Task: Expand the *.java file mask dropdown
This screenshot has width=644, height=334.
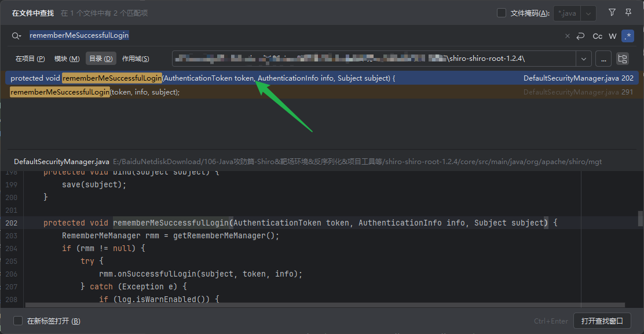Action: [588, 13]
